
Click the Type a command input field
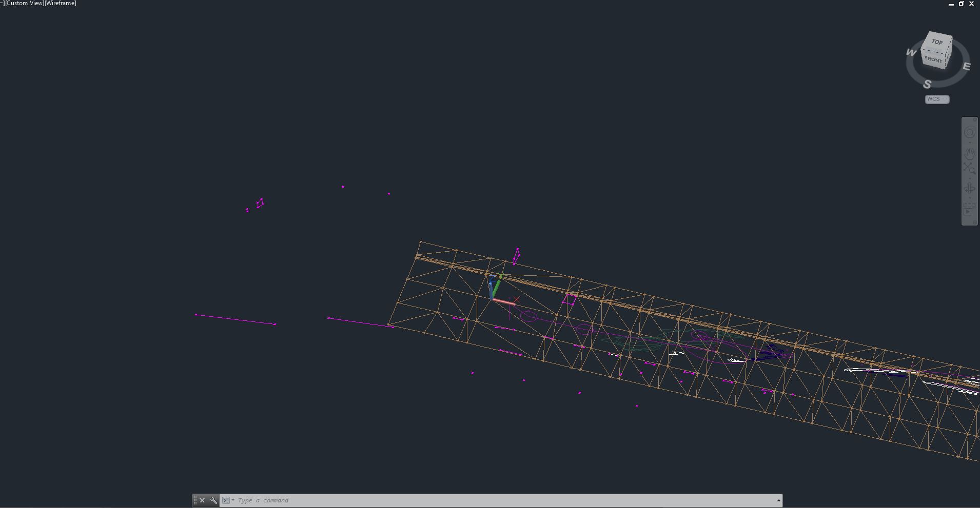click(359, 500)
